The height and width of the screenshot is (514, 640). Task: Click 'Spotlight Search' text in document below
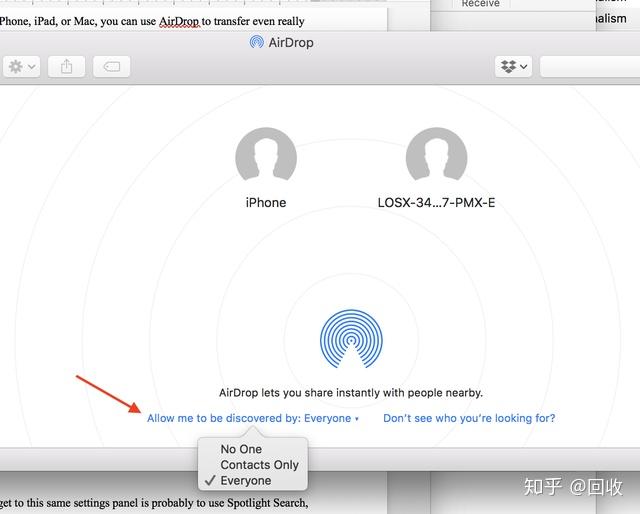tap(267, 503)
